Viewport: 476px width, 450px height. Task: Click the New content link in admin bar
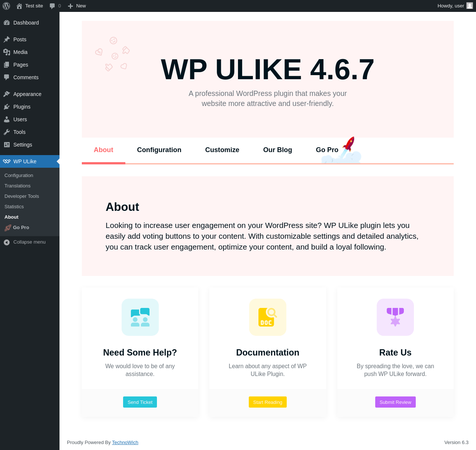81,6
